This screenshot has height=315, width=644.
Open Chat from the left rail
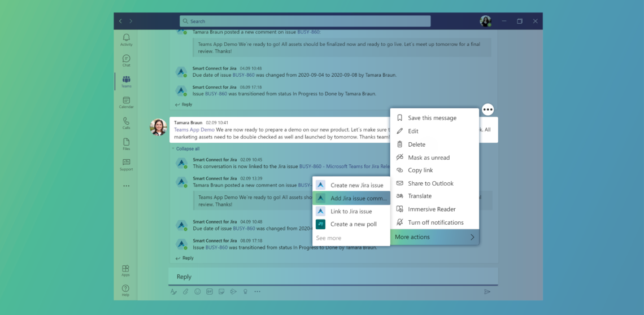[x=126, y=61]
